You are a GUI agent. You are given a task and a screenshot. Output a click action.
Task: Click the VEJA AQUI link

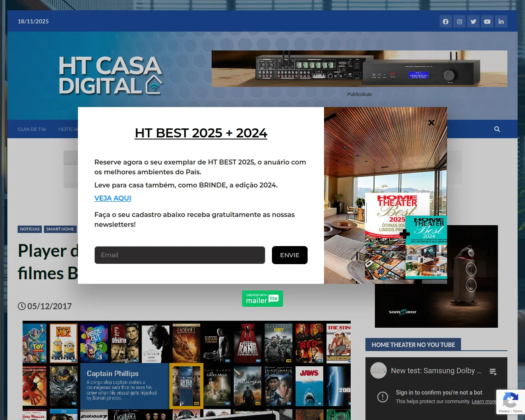pyautogui.click(x=112, y=198)
